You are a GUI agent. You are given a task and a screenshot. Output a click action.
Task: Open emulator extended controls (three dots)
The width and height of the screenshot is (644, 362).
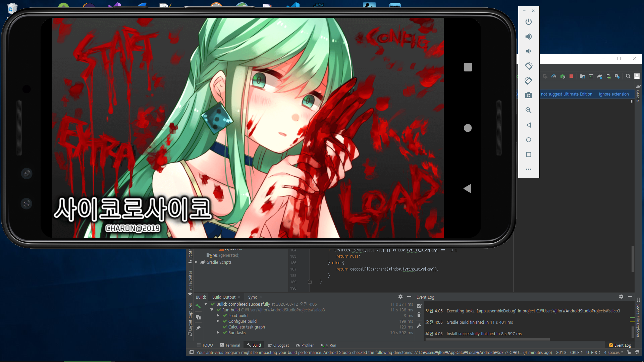[x=529, y=169]
